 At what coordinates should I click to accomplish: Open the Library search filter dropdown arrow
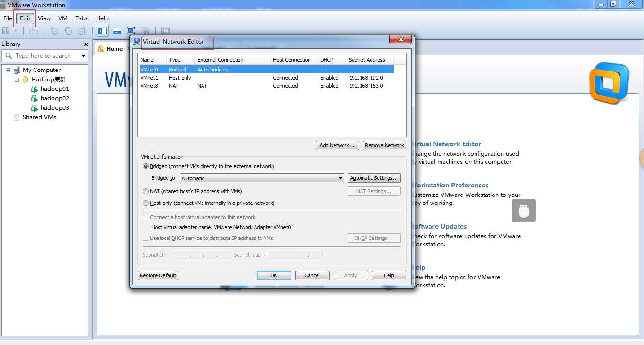click(84, 56)
